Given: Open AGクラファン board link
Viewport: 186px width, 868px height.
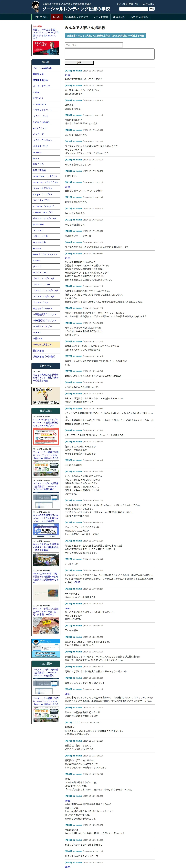Looking at the screenshot, I should [x=46, y=128].
